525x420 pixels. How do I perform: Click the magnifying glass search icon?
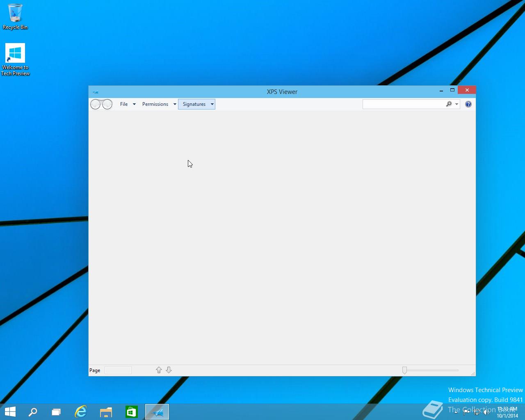pyautogui.click(x=449, y=104)
